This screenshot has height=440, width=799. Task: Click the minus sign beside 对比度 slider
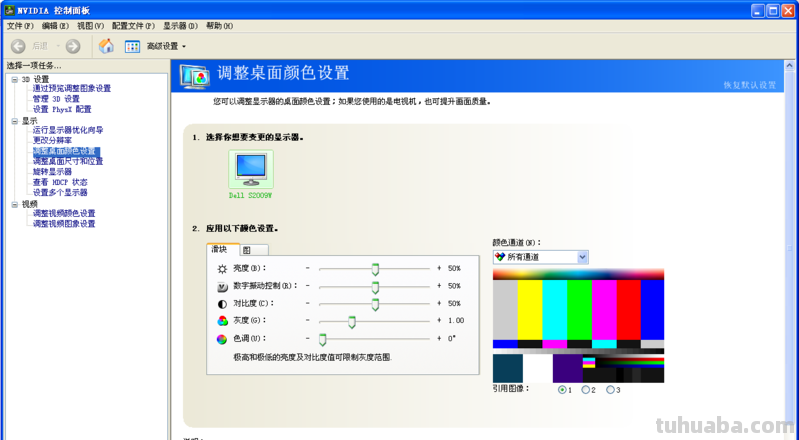pyautogui.click(x=308, y=303)
